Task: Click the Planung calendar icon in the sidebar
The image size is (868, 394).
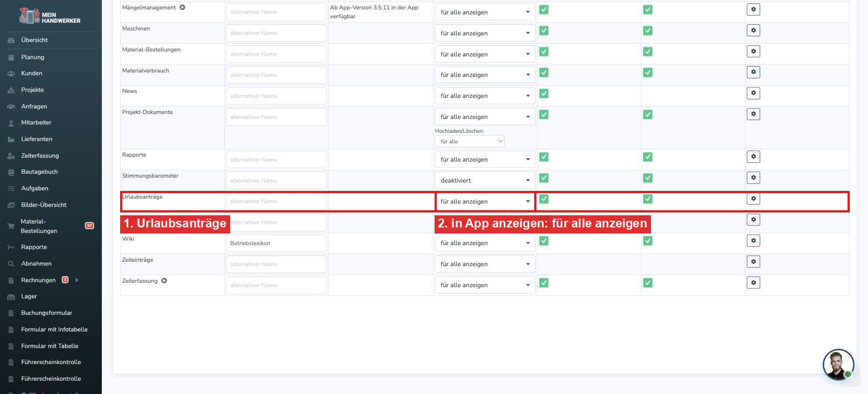Action: (11, 57)
